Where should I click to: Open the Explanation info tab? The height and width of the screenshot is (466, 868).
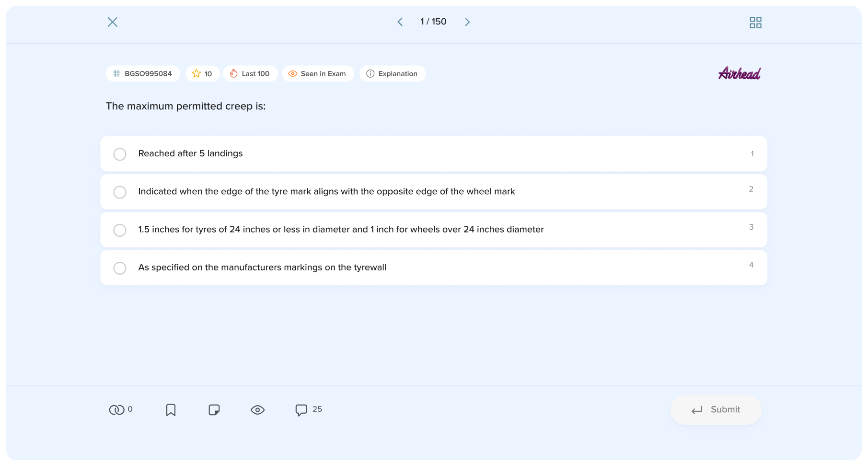[393, 74]
